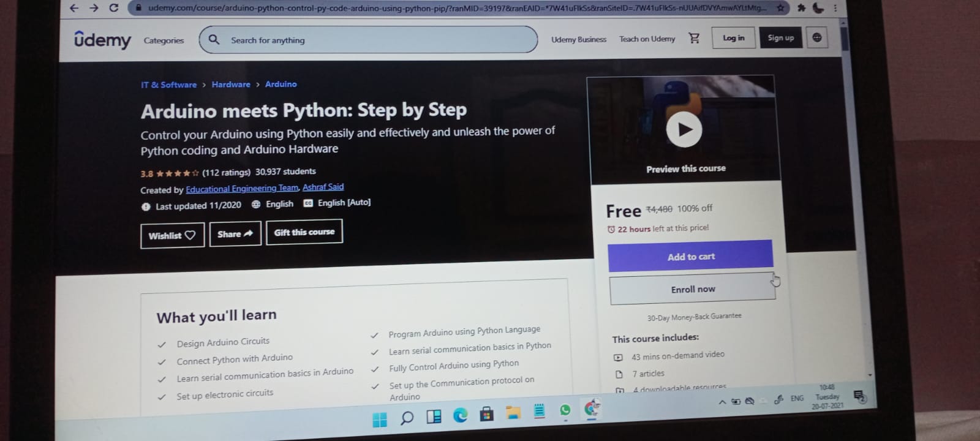Click the '7 articles' text

click(x=648, y=374)
